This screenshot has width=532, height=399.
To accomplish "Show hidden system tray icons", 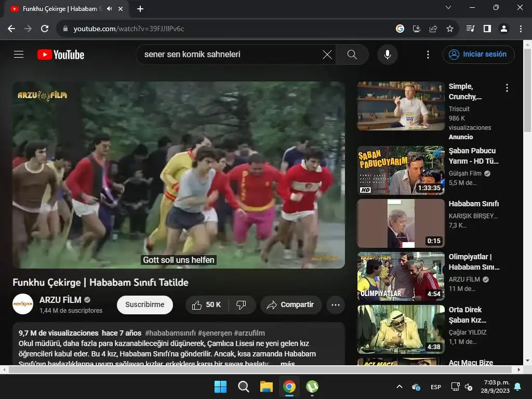I will tap(400, 387).
